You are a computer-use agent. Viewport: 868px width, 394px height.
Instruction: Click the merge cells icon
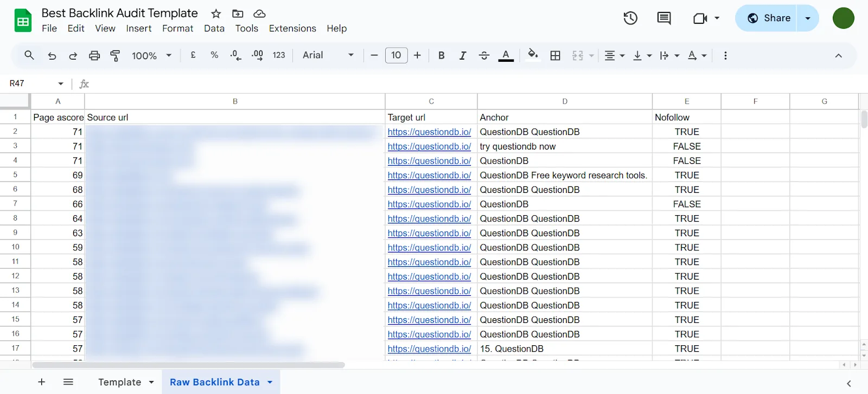[578, 55]
